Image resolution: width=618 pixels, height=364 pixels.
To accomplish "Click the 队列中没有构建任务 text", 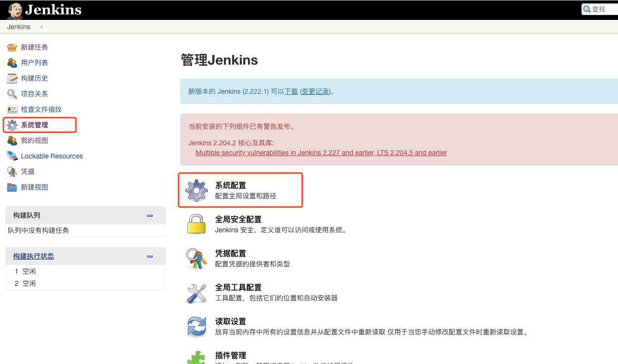I will [x=38, y=230].
